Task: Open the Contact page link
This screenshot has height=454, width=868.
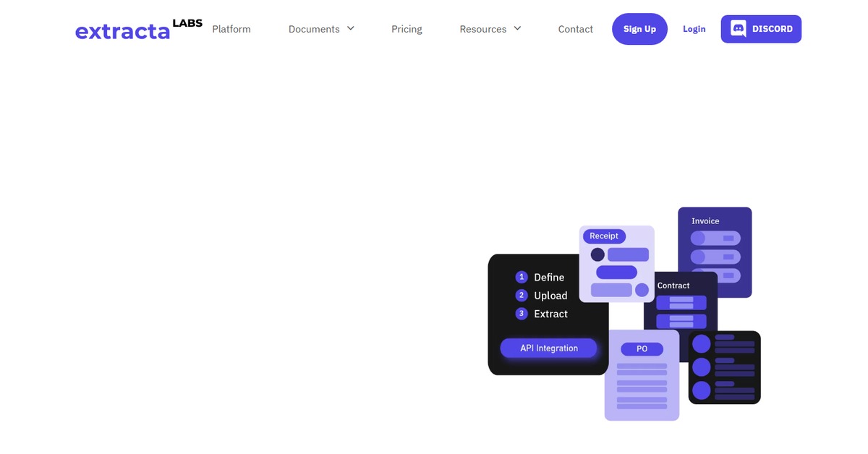Action: 575,29
